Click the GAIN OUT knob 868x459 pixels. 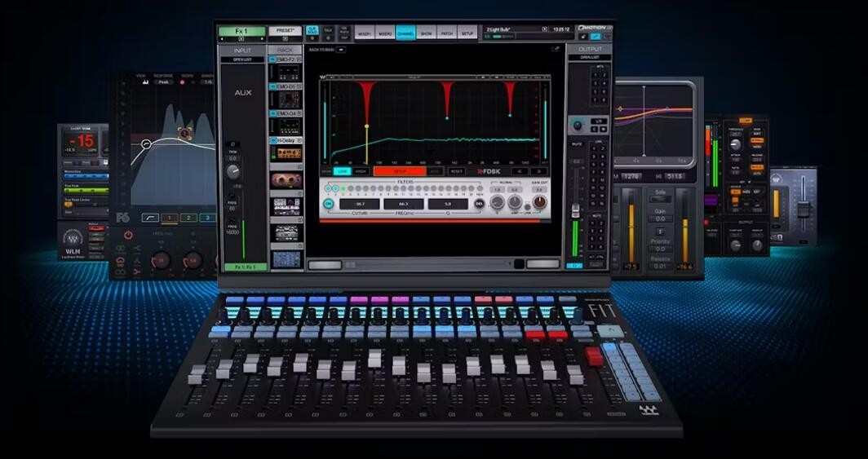pyautogui.click(x=540, y=202)
